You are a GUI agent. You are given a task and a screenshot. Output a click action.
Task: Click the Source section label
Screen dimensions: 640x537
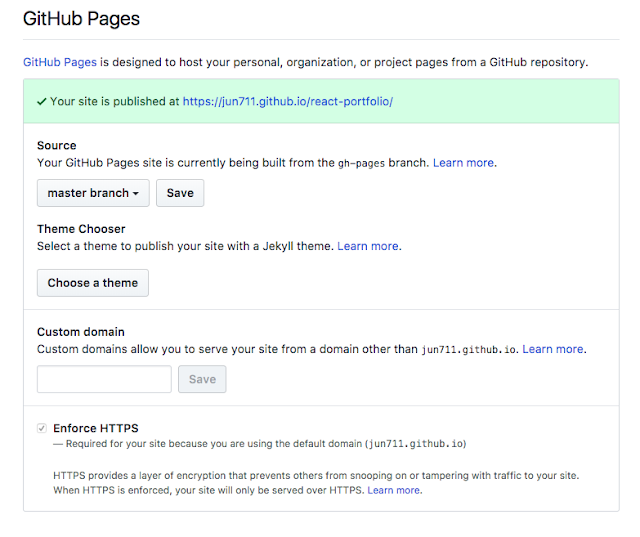pyautogui.click(x=57, y=145)
